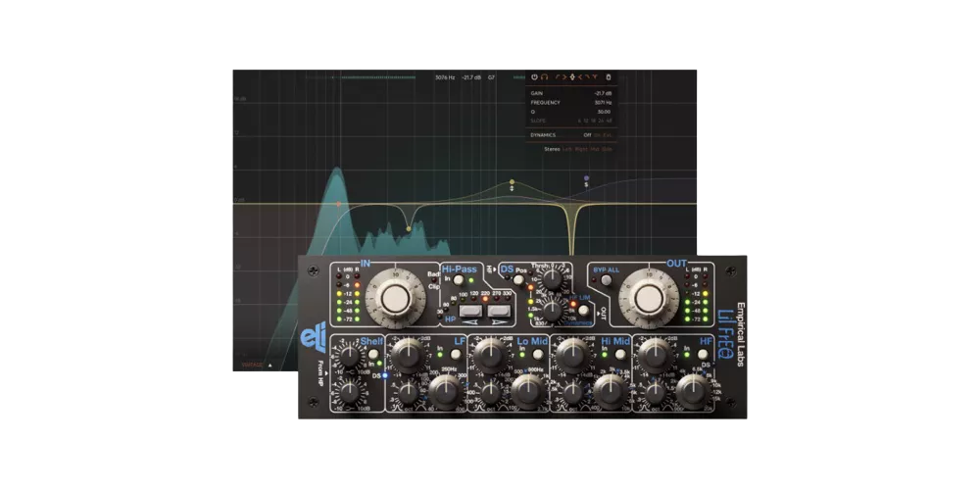Click the Hi Mid gain knob
980x490 pixels.
(573, 356)
